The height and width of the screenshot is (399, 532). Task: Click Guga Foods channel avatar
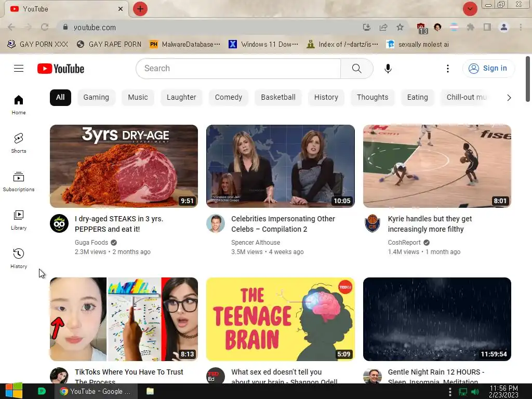tap(59, 223)
